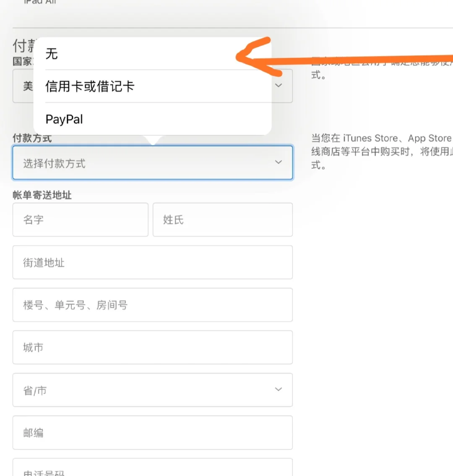Click the "姓氏" last name field
The width and height of the screenshot is (453, 476).
(222, 220)
